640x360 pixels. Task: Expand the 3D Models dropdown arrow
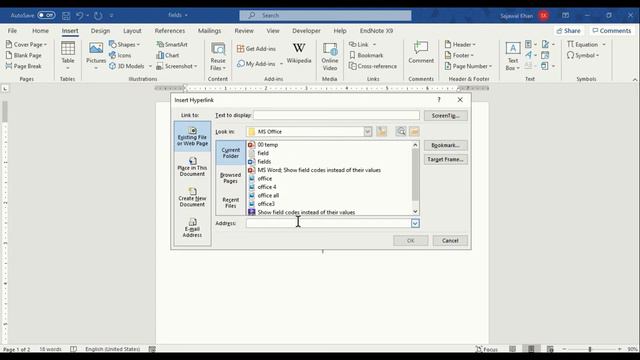(150, 66)
